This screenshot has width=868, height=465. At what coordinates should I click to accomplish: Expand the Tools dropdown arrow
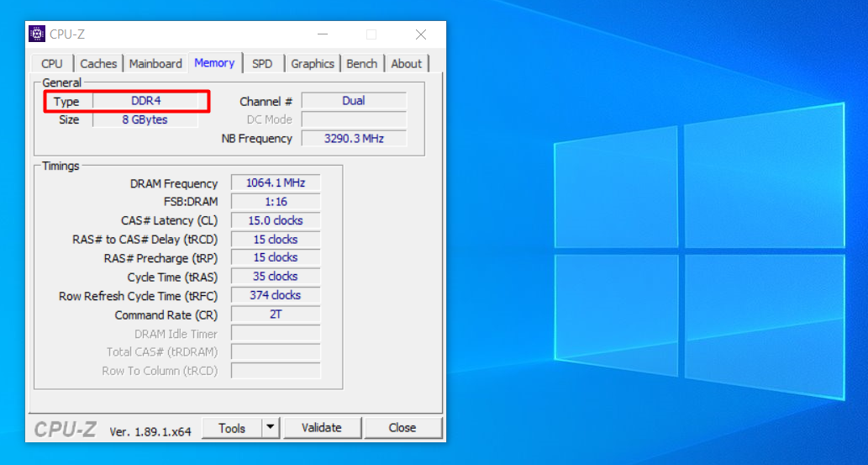[270, 428]
